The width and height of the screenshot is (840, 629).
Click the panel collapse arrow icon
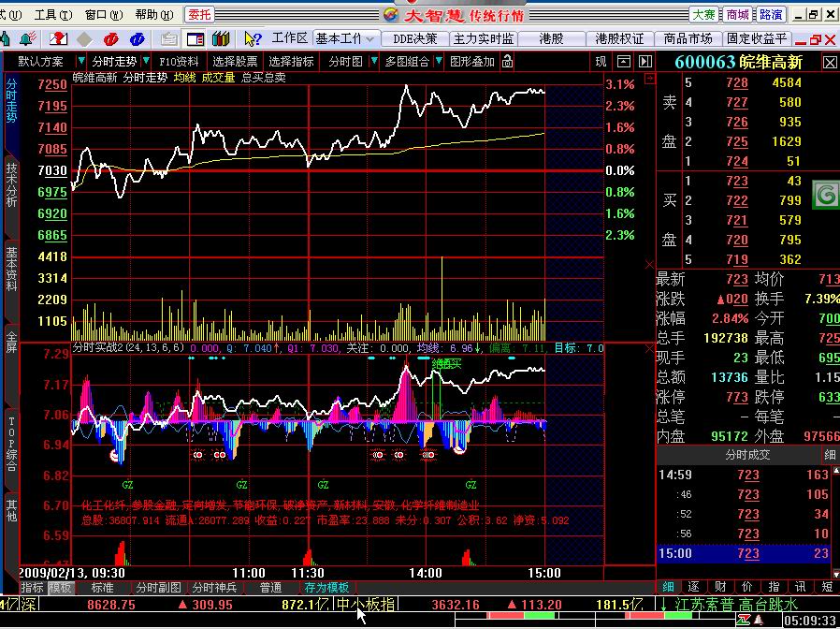[645, 62]
